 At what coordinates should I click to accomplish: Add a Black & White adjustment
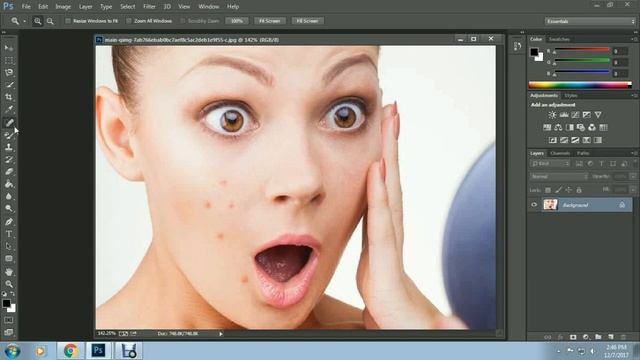point(569,128)
